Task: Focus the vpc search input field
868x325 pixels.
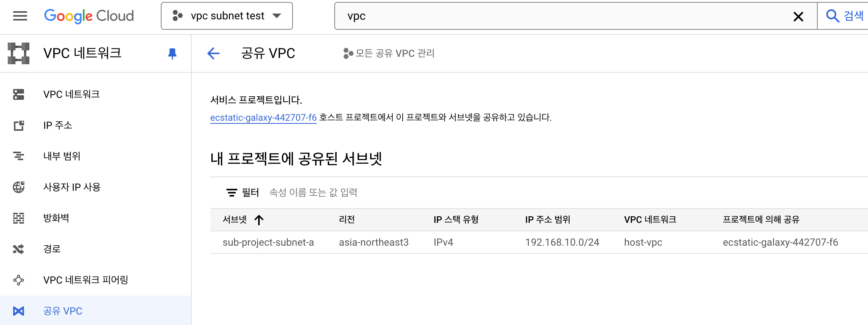Action: [564, 16]
